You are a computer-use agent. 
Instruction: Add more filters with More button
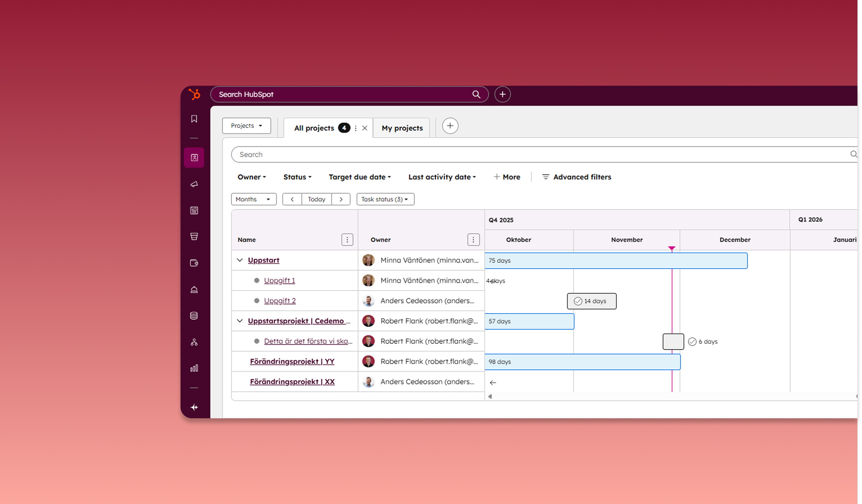pos(507,177)
